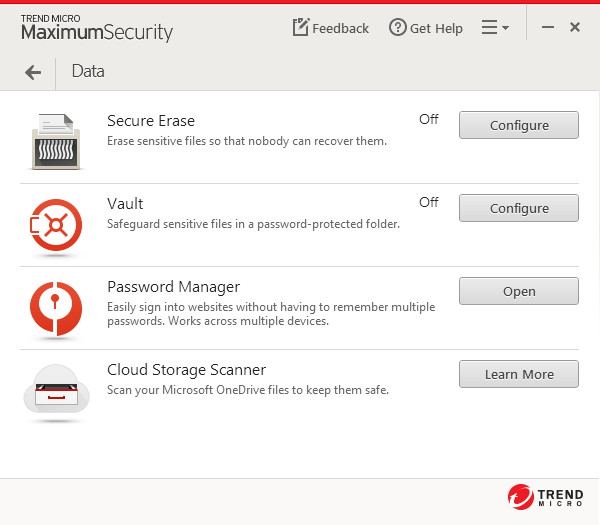Image resolution: width=600 pixels, height=525 pixels.
Task: Select the Feedback link text
Action: (341, 28)
